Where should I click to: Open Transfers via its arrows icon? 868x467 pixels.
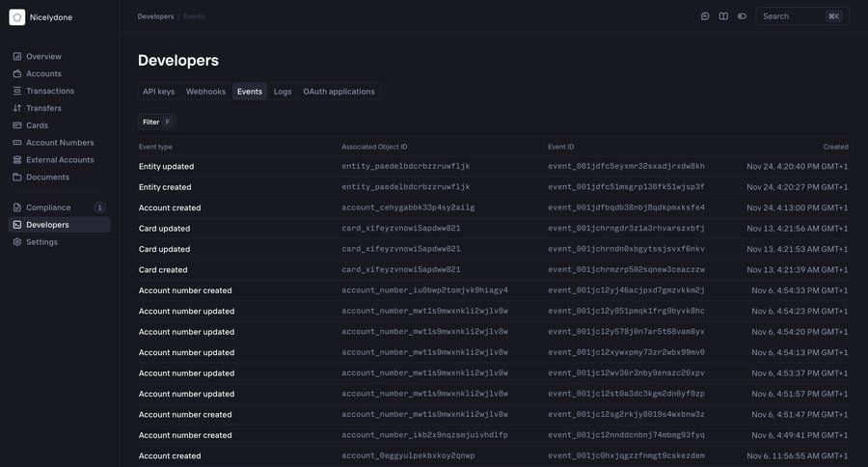tap(17, 108)
